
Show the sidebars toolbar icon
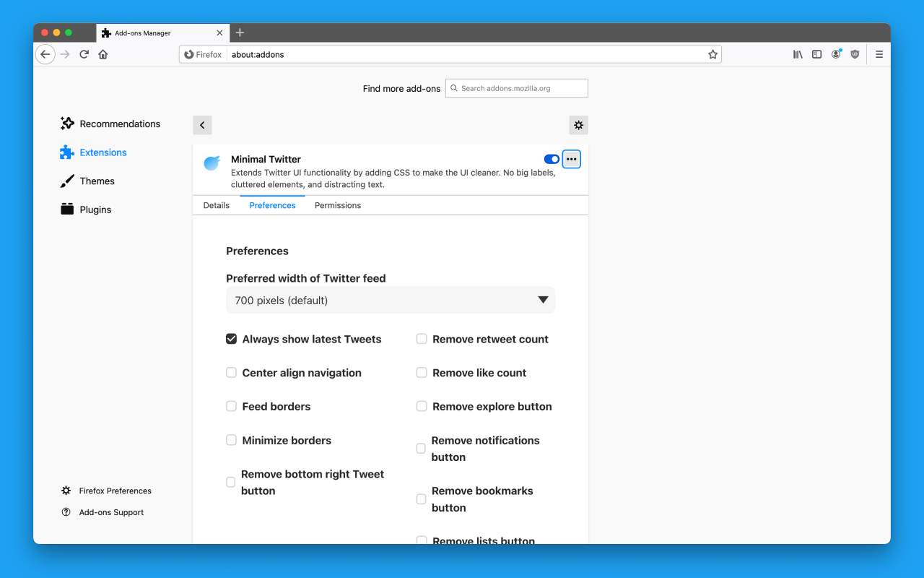click(x=816, y=54)
